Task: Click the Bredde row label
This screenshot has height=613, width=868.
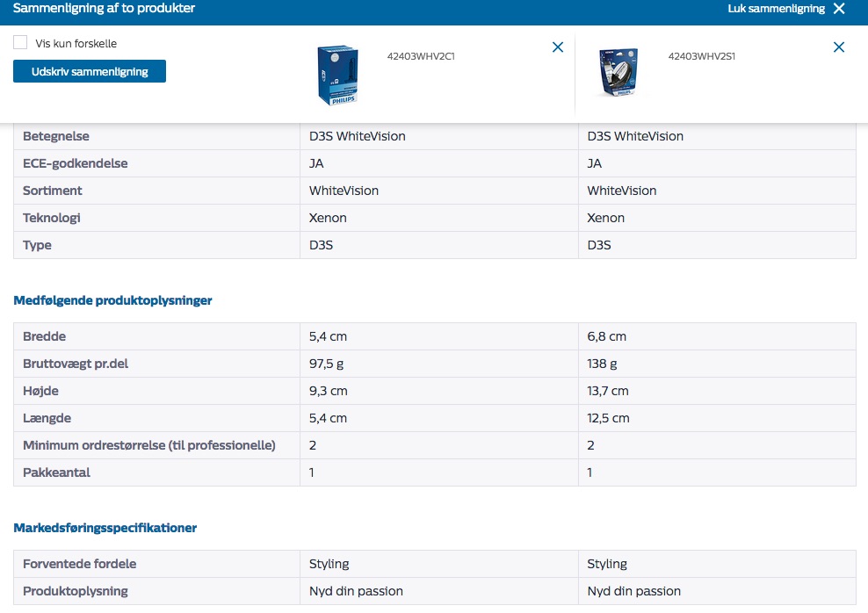Action: pyautogui.click(x=44, y=336)
